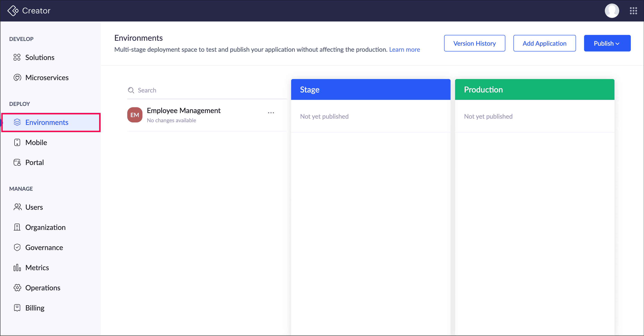
Task: Click the Solutions sidebar icon
Action: click(x=17, y=58)
